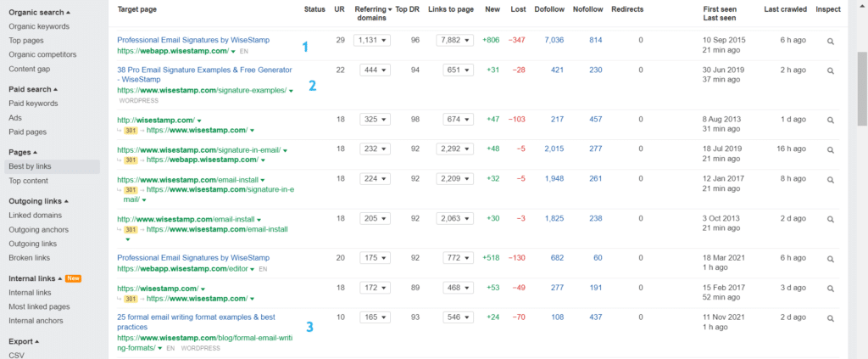Click dofollow count 7,036
The width and height of the screenshot is (868, 359).
click(x=554, y=40)
